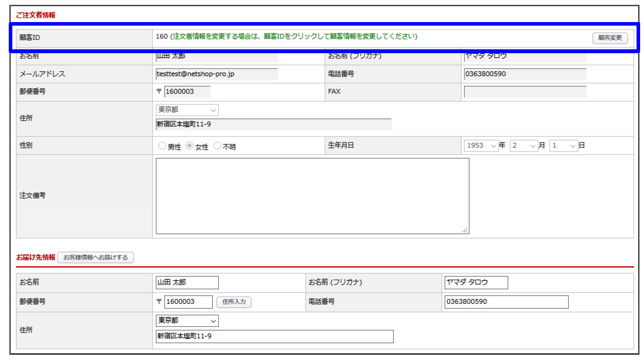Click the 住所入力 button
The image size is (644, 360).
point(234,302)
